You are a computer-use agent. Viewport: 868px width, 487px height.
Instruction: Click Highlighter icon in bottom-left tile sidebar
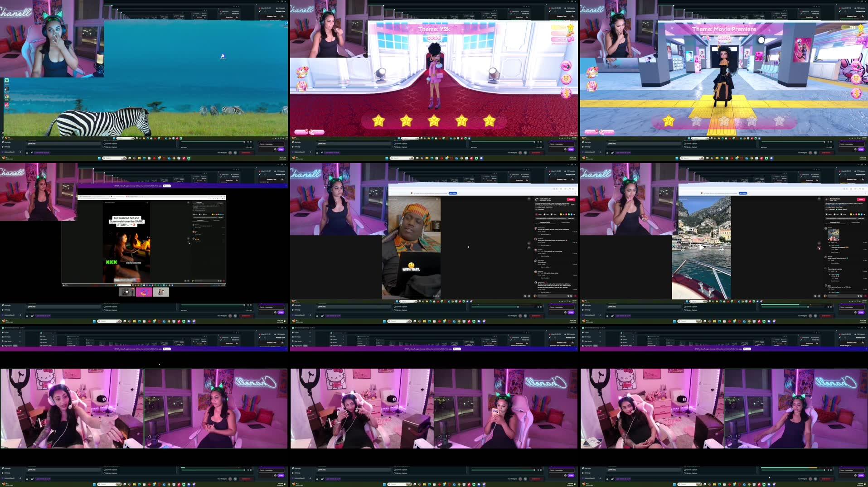point(3,346)
